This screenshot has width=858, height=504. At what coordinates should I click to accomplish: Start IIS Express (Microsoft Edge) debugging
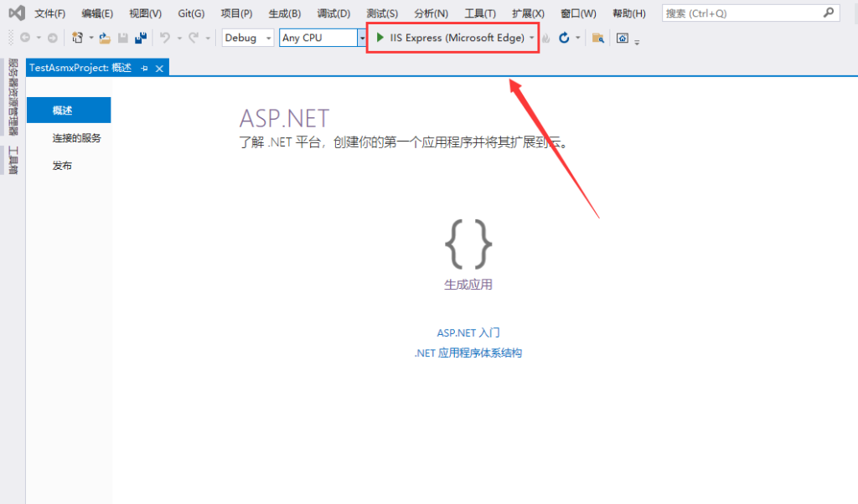(450, 38)
